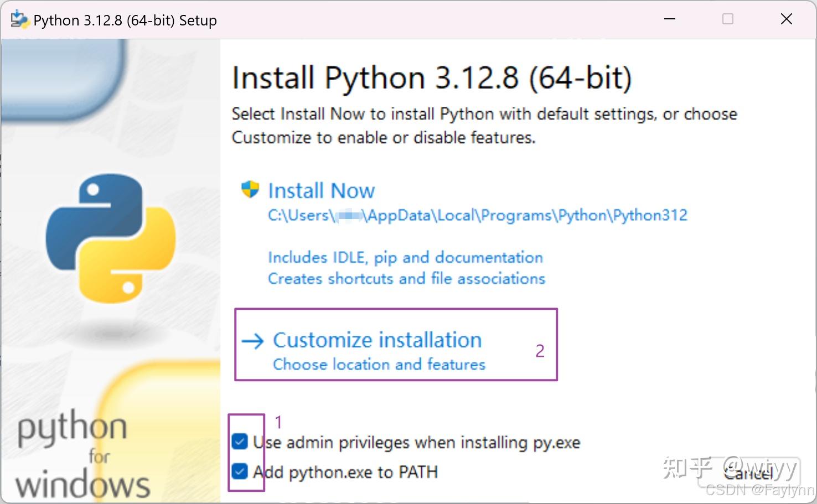Disable 'Add python.exe to PATH'

240,471
